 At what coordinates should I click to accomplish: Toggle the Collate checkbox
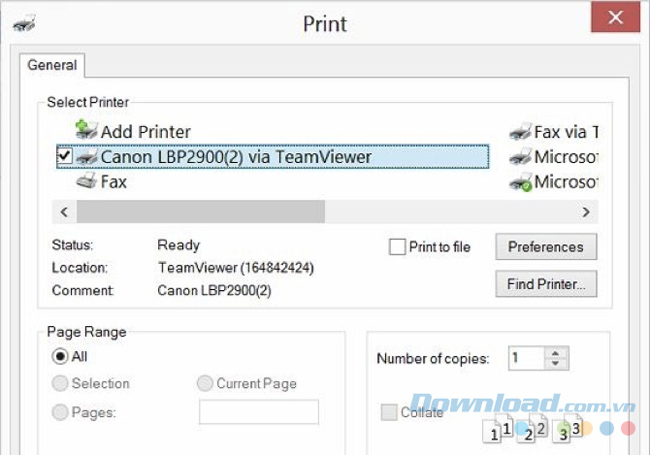[389, 412]
